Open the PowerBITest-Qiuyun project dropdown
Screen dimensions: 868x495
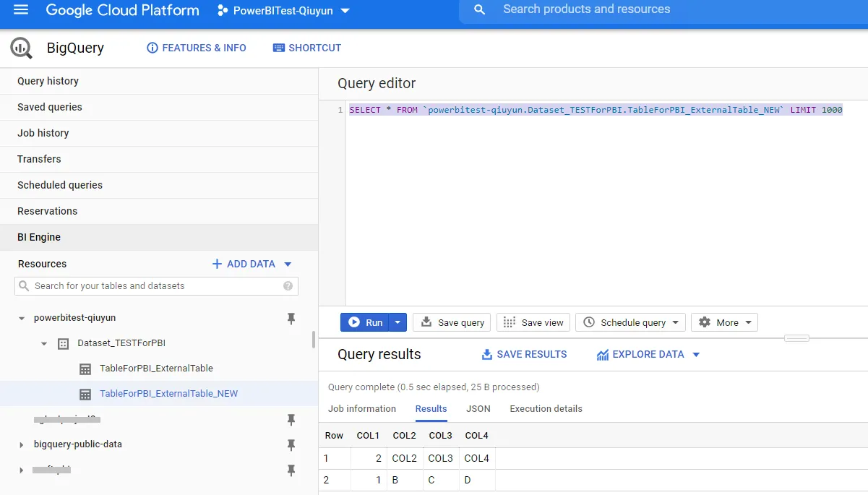(283, 11)
